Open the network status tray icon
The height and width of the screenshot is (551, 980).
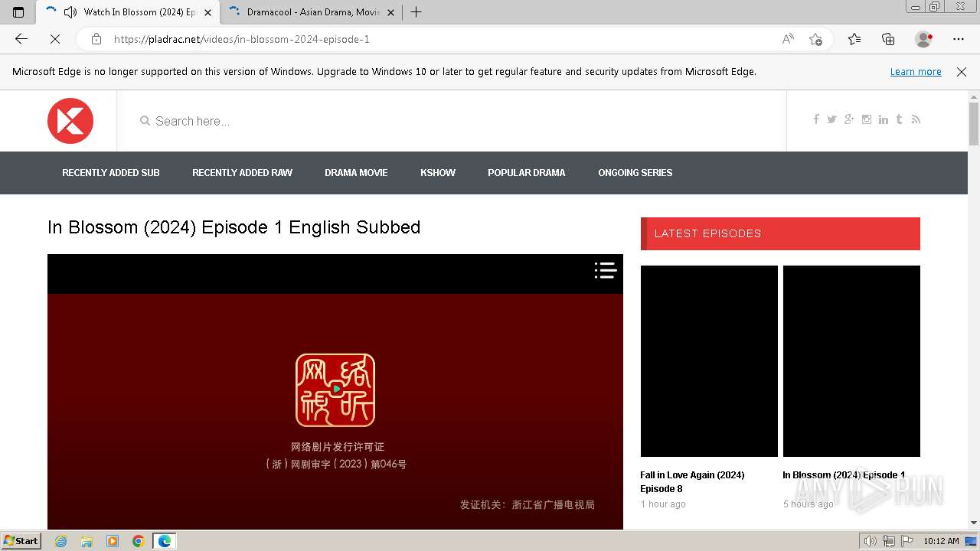(x=889, y=541)
